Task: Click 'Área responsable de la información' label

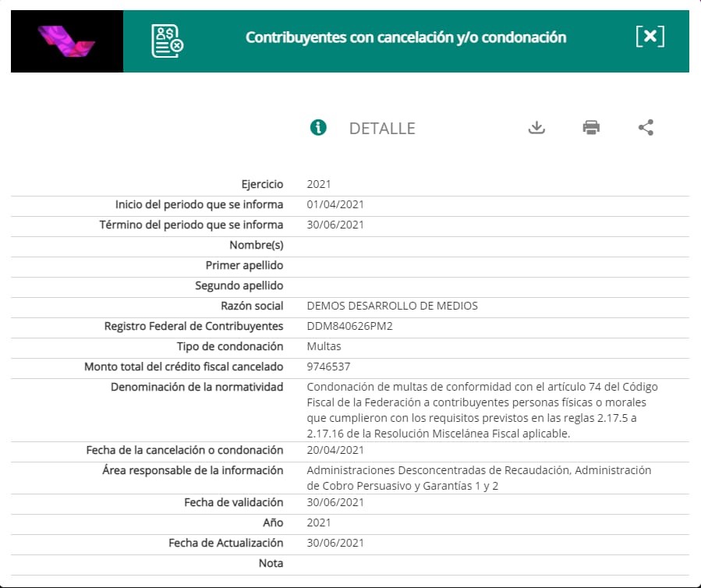Action: click(x=193, y=470)
